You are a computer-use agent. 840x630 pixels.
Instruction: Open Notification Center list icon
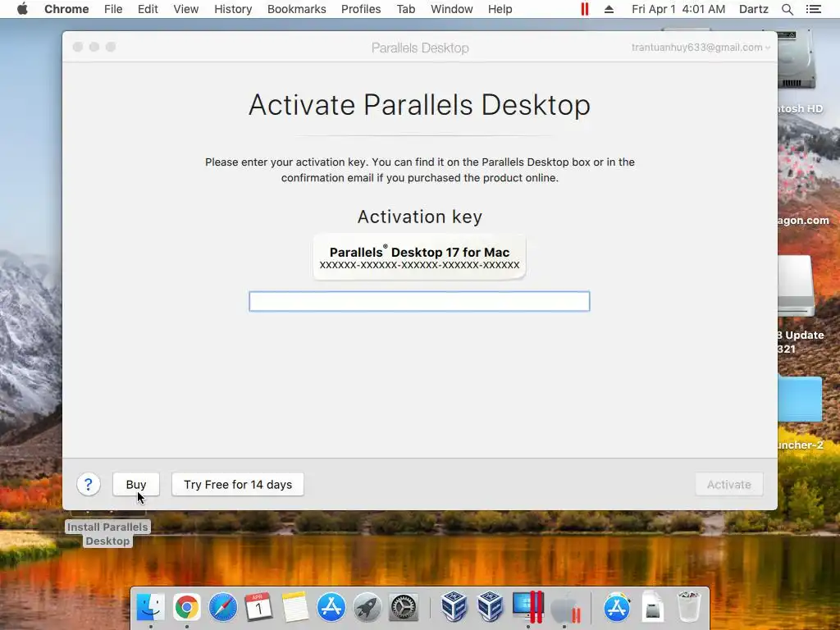[x=813, y=9]
